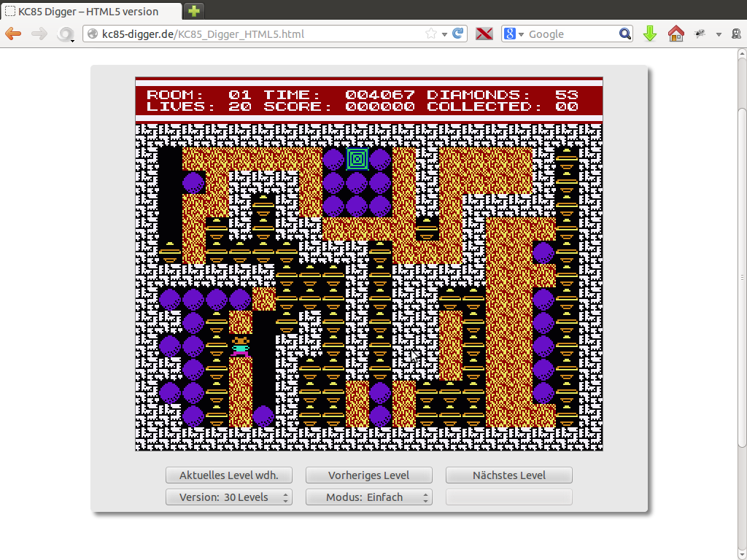Image resolution: width=747 pixels, height=560 pixels.
Task: Open the URL history dropdown arrow
Action: coord(444,34)
